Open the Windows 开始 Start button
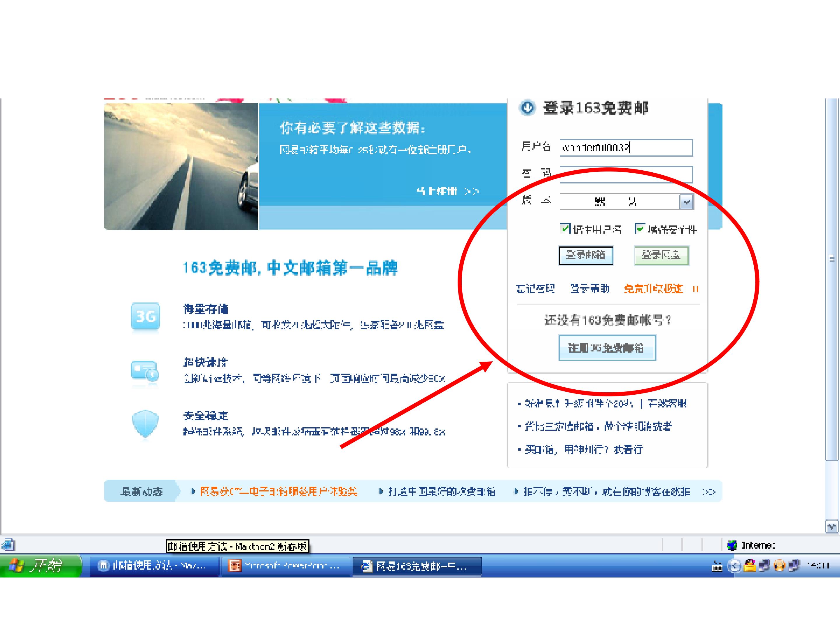This screenshot has width=840, height=630. [x=41, y=566]
